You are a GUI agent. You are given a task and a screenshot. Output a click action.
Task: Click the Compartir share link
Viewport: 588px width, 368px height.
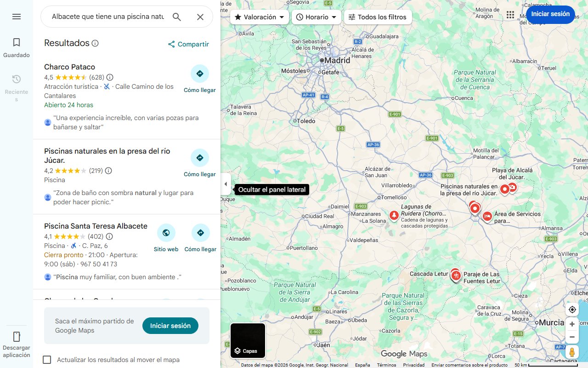pyautogui.click(x=188, y=44)
